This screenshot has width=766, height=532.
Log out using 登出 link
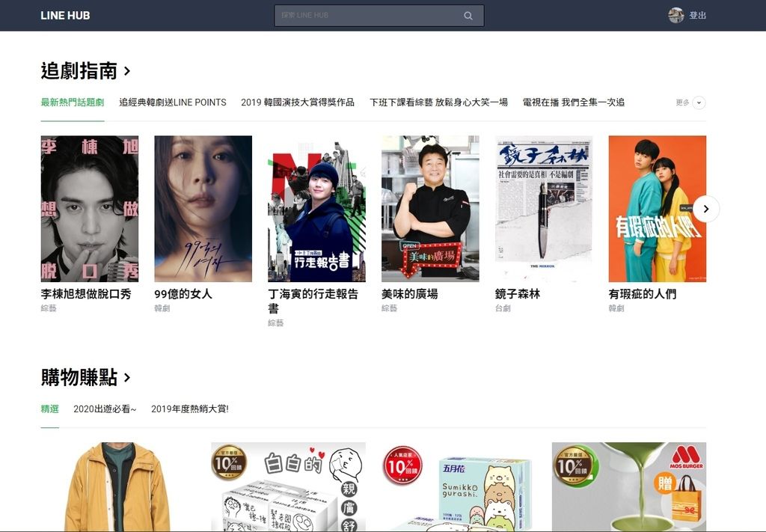point(698,16)
